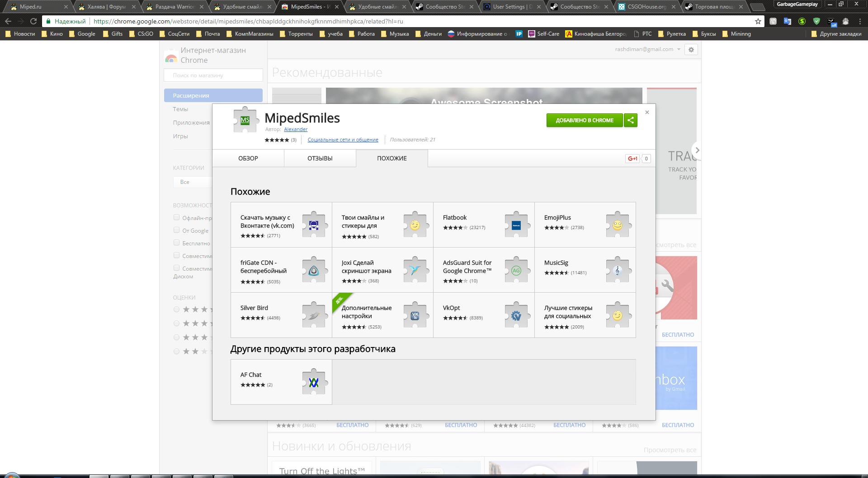Click the MipedSmiles puzzle-piece icon in the header
Viewport: 868px width, 478px height.
click(245, 120)
